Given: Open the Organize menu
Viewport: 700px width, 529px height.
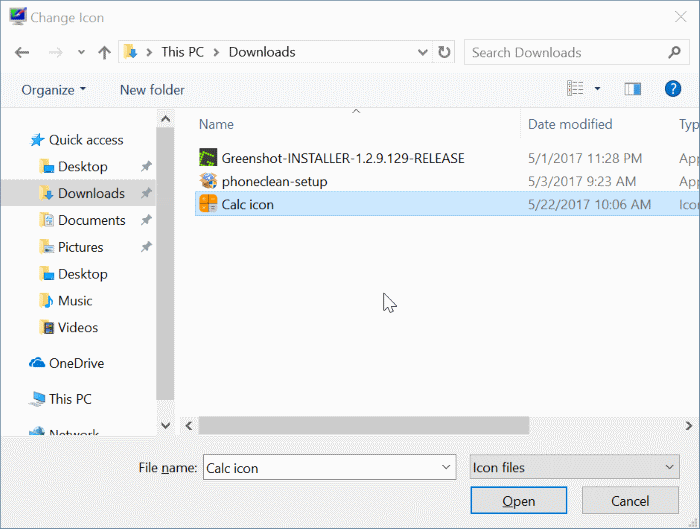Looking at the screenshot, I should 54,90.
